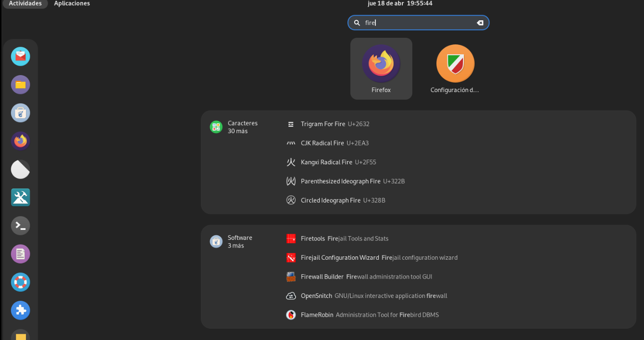This screenshot has height=340, width=644.
Task: Show the calendar via the top bar clock
Action: [x=400, y=4]
